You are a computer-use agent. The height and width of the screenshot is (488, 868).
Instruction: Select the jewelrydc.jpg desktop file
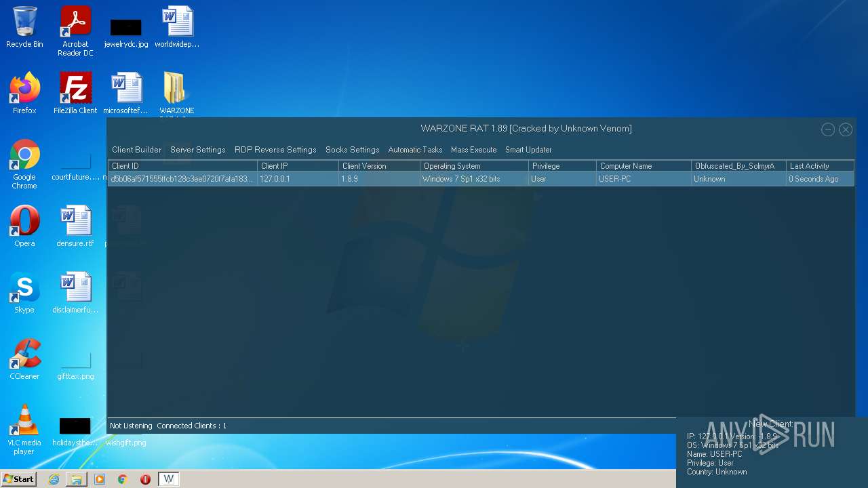click(126, 31)
